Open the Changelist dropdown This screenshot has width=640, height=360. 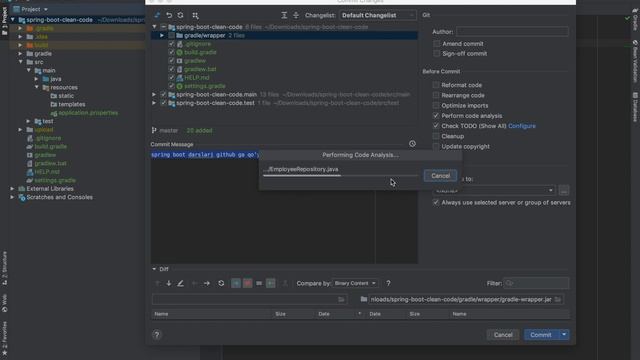pyautogui.click(x=377, y=15)
